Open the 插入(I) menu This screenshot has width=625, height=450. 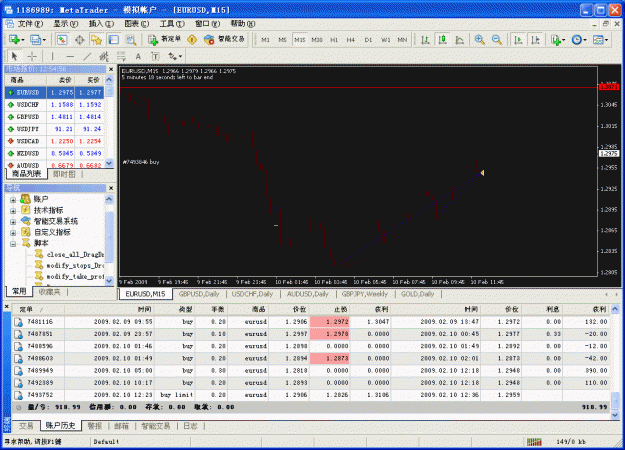tap(101, 24)
